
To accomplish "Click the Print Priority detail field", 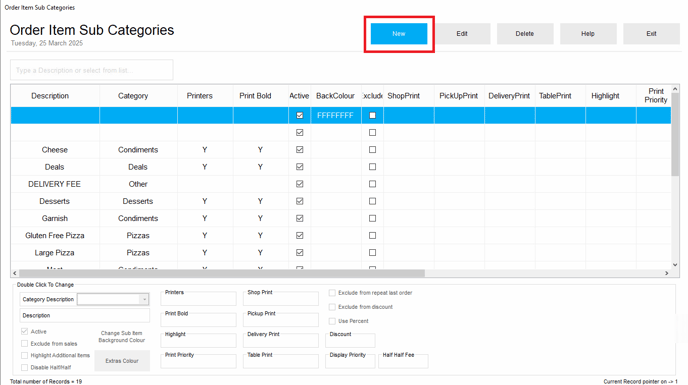I will tap(198, 361).
